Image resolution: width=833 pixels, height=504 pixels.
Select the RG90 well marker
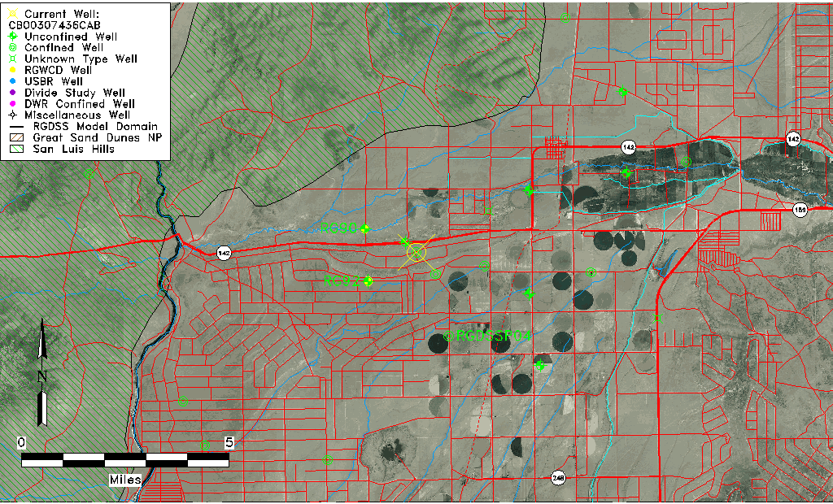pyautogui.click(x=365, y=228)
